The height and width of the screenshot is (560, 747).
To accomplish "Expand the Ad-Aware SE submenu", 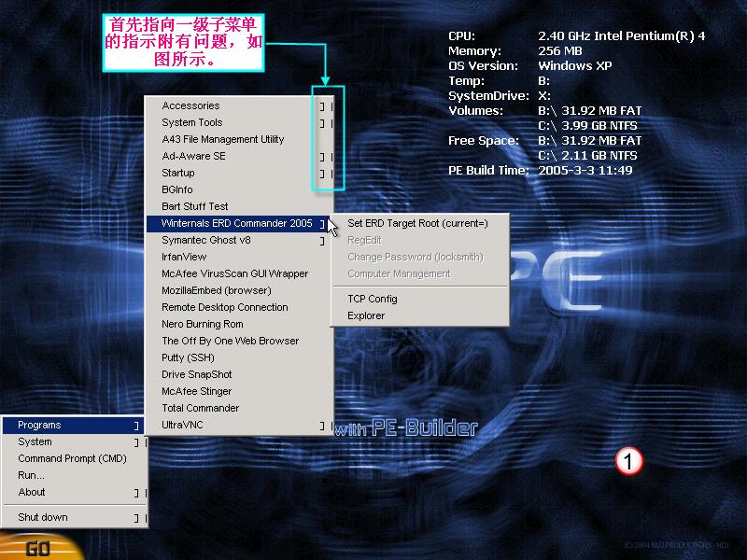I will [x=239, y=156].
